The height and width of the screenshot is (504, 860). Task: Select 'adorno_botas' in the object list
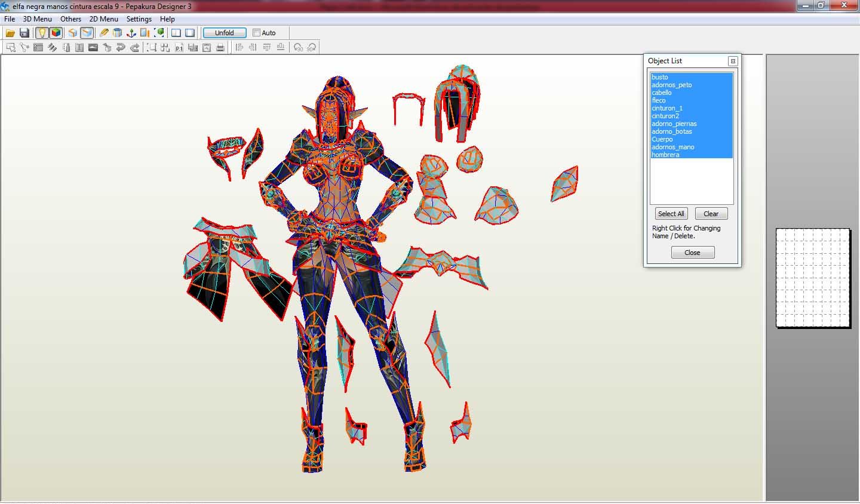[x=692, y=131]
